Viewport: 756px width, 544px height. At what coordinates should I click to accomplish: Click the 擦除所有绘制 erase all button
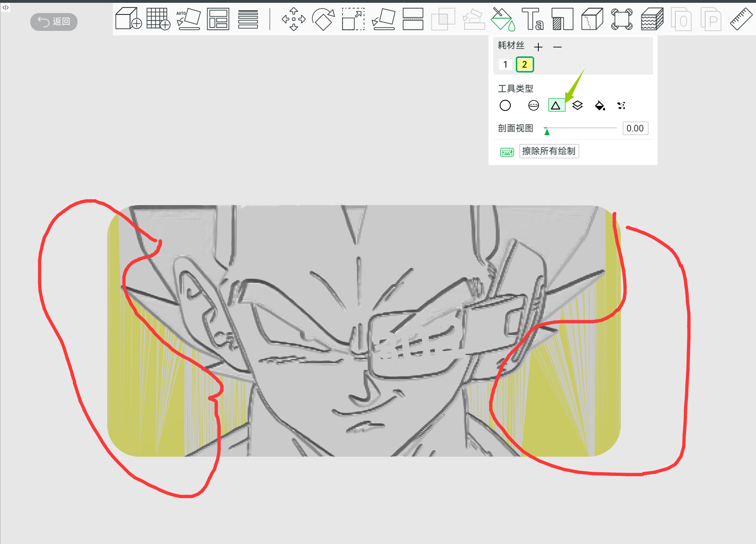click(x=549, y=151)
